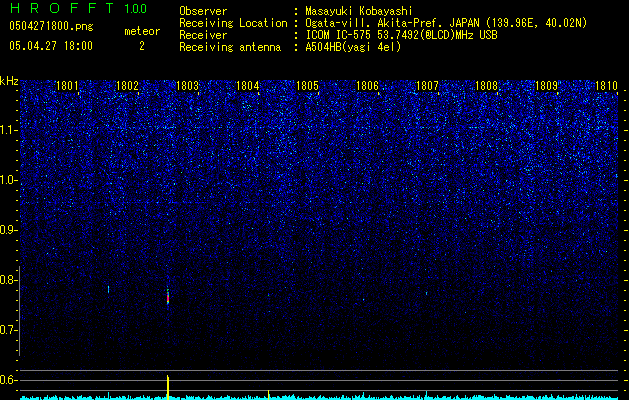Click the 1803 time marker
The image size is (629, 400).
(187, 86)
